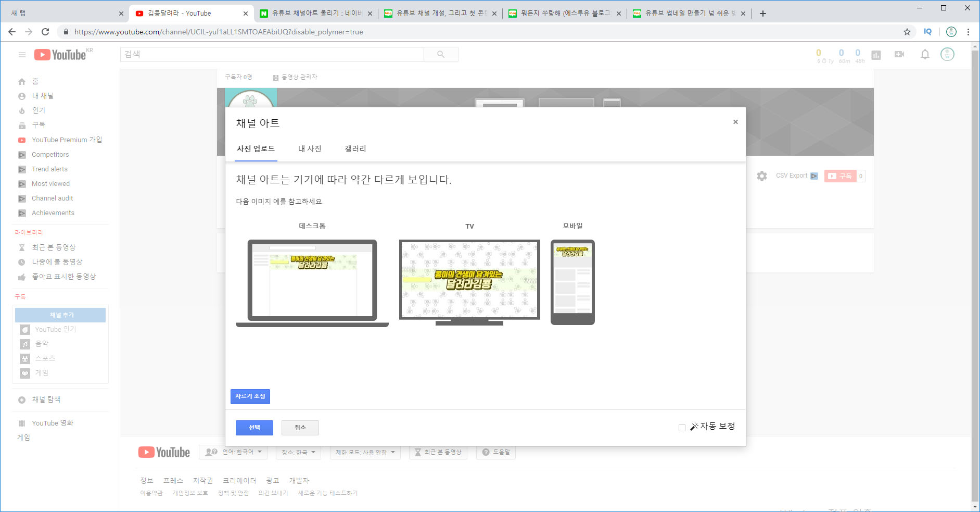The width and height of the screenshot is (980, 512).
Task: Click the blue 선택 button
Action: click(x=254, y=428)
